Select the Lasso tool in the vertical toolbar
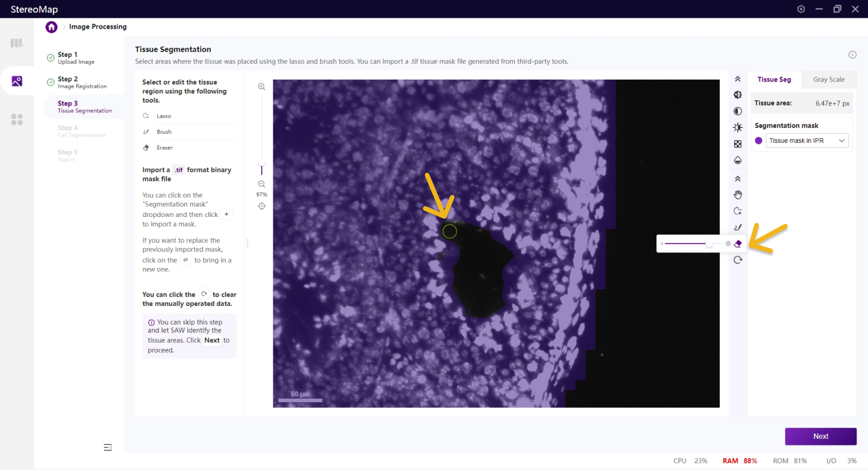 pos(738,211)
